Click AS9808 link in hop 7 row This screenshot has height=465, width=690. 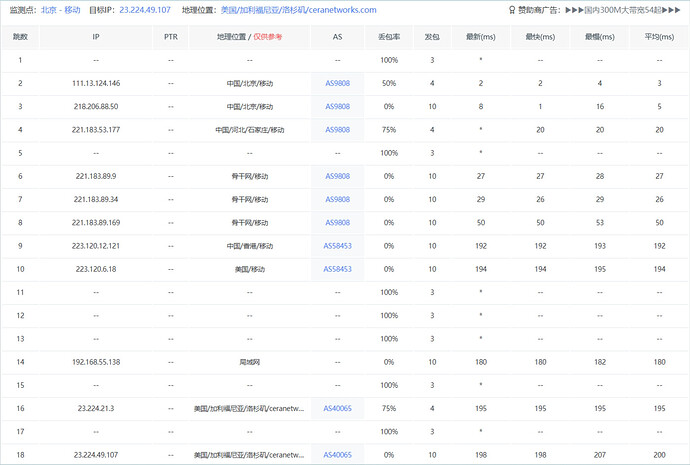coord(338,199)
